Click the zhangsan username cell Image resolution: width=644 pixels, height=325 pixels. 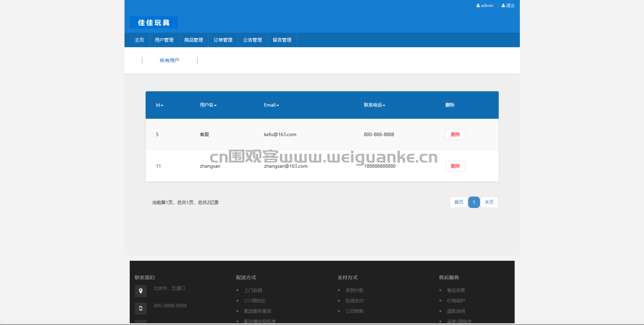210,166
